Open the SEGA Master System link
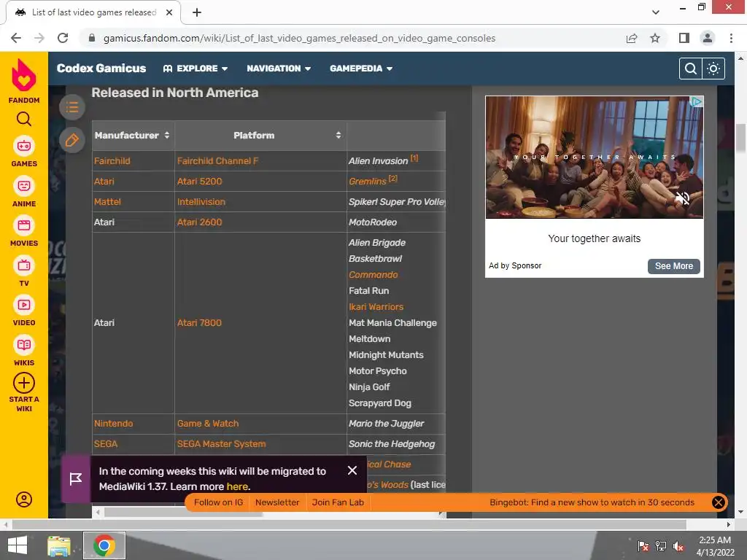Viewport: 747px width, 560px height. [222, 444]
